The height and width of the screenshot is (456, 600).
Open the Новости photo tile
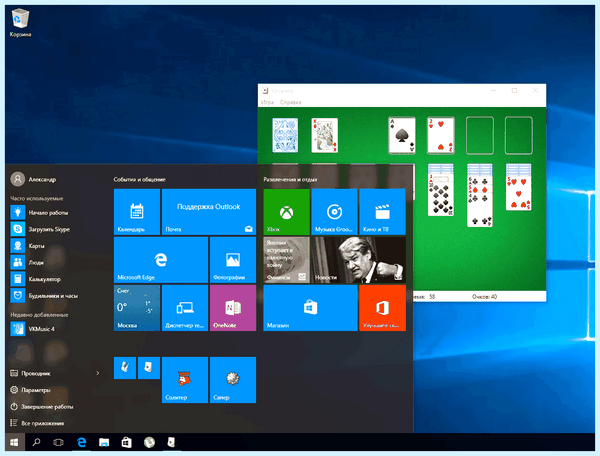coord(359,260)
